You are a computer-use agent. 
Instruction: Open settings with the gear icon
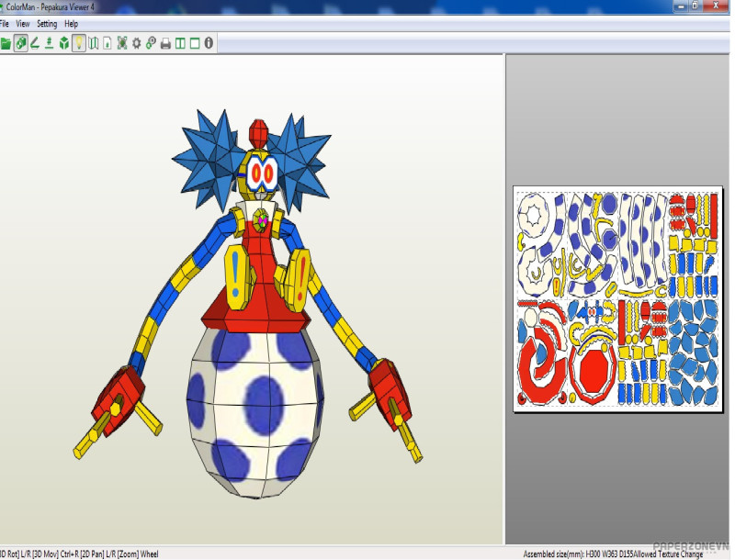[x=137, y=43]
